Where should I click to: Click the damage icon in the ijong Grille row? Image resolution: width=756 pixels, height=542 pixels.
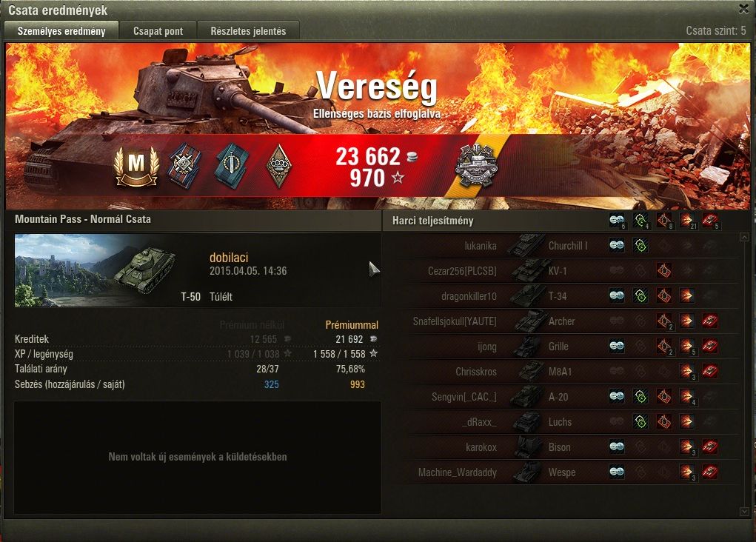pos(687,346)
